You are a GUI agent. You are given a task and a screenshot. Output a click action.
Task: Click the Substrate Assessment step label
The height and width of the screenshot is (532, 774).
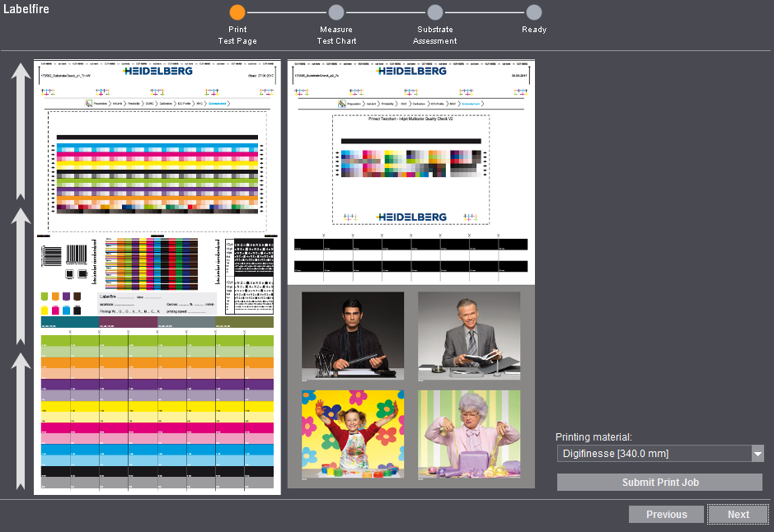click(x=435, y=35)
